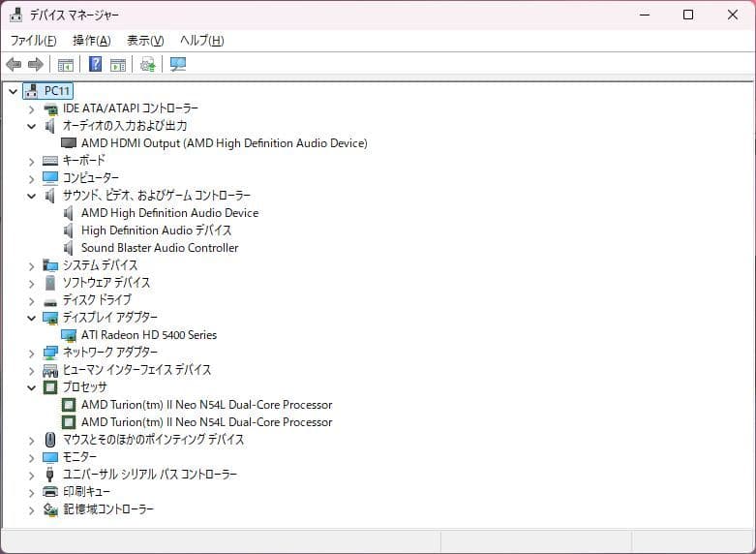Click the first AMD Turion processor chip icon
This screenshot has height=554, width=756.
point(69,405)
